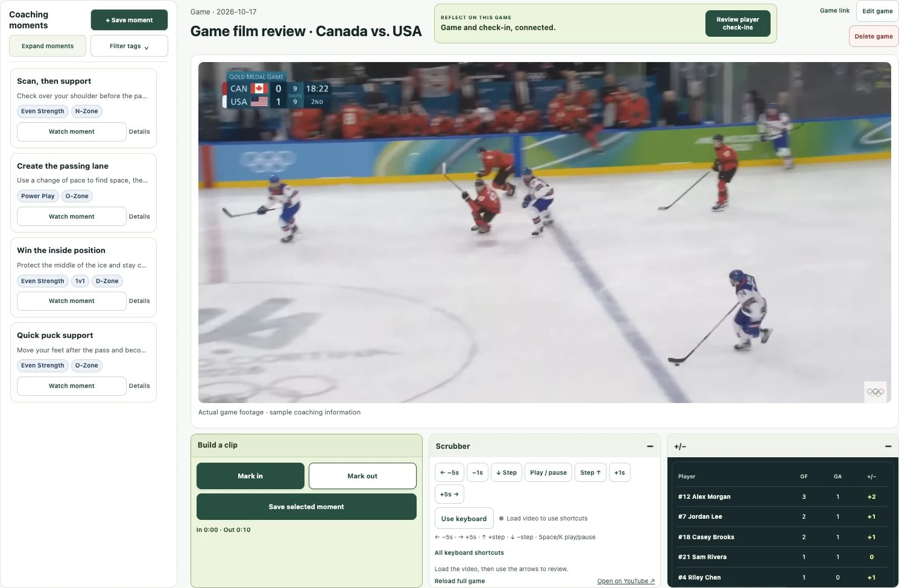The height and width of the screenshot is (588, 899).
Task: Click Reload full game
Action: 459,581
